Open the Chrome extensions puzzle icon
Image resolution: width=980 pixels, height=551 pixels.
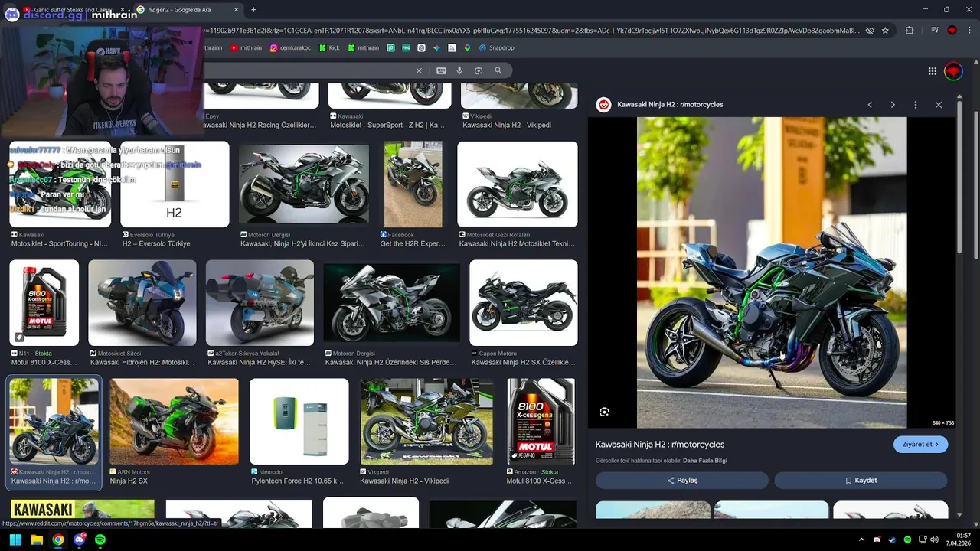[x=910, y=31]
